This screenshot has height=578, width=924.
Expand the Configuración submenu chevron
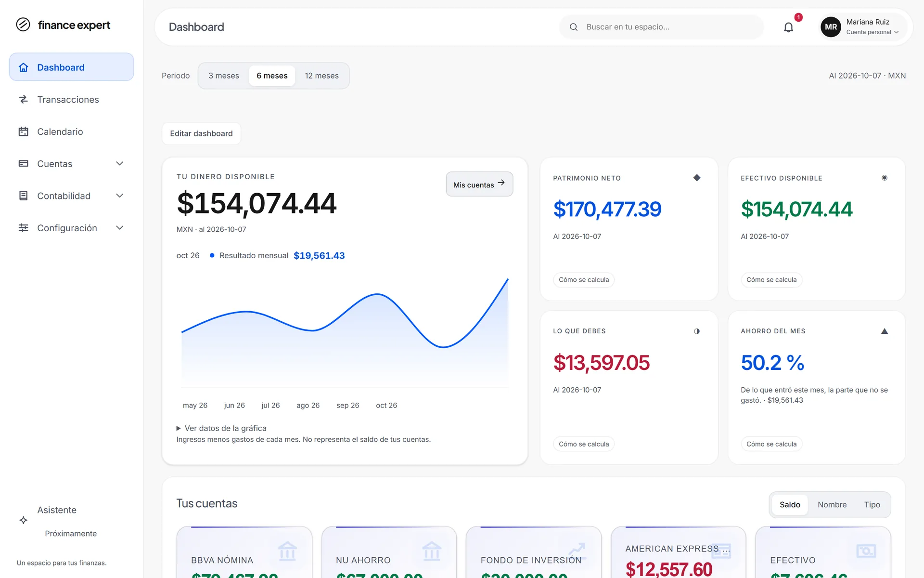click(x=120, y=228)
